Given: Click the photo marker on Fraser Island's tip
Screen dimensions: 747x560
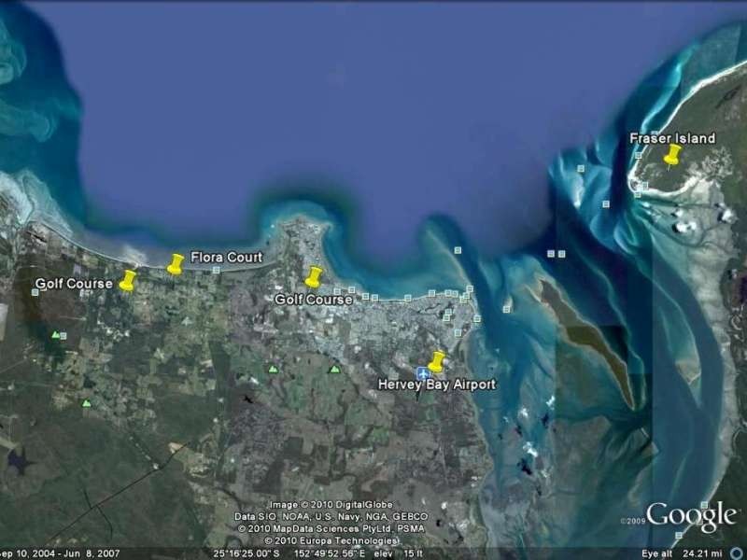Looking at the screenshot, I should point(646,186).
